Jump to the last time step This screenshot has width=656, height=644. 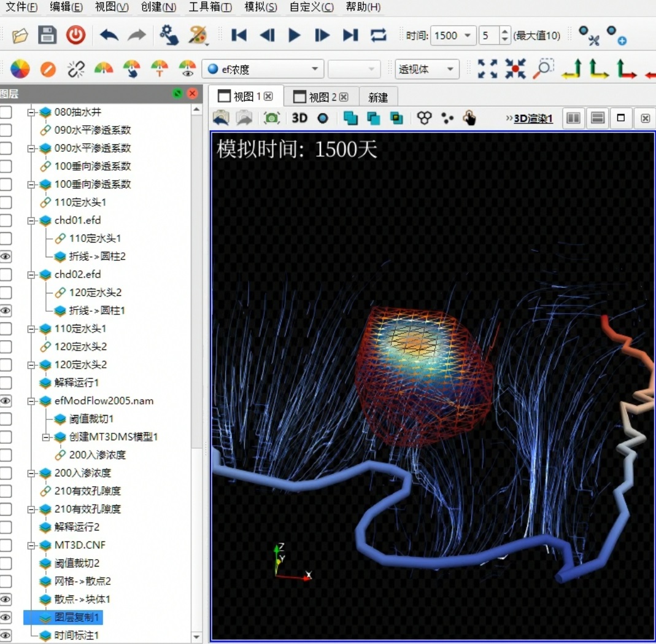[350, 36]
